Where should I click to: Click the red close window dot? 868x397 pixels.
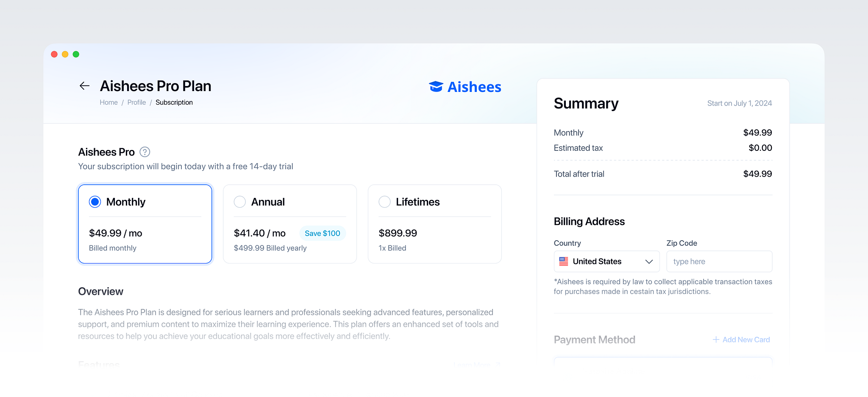coord(54,54)
